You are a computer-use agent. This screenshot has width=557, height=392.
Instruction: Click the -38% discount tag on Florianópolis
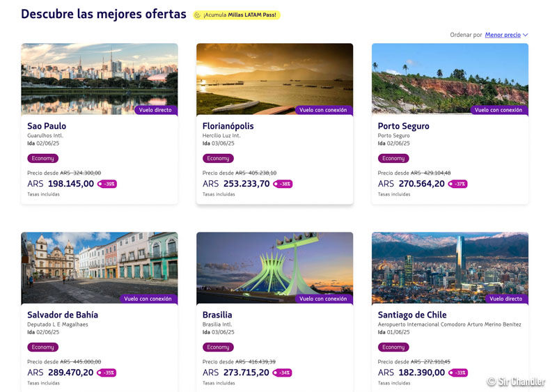tap(283, 185)
